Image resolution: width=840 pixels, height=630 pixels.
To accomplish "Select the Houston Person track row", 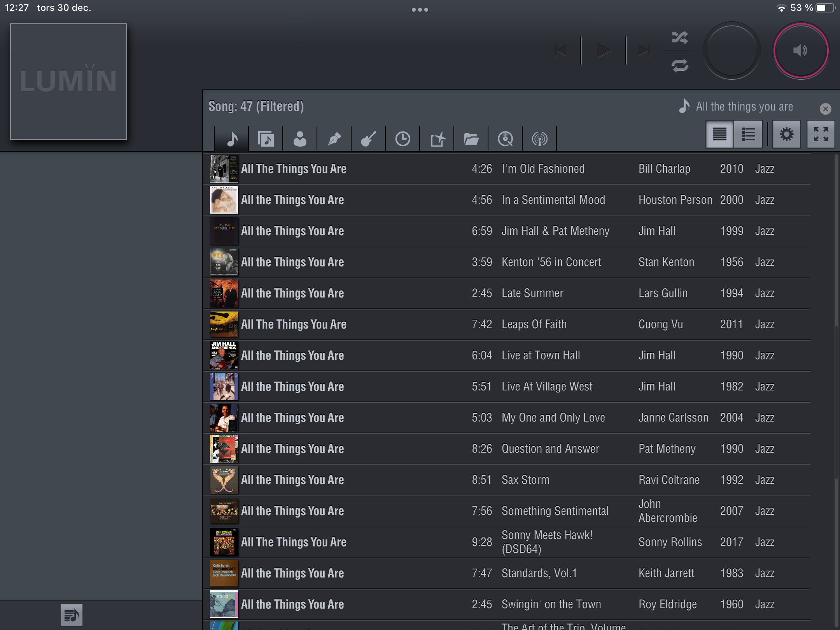I will coord(507,200).
